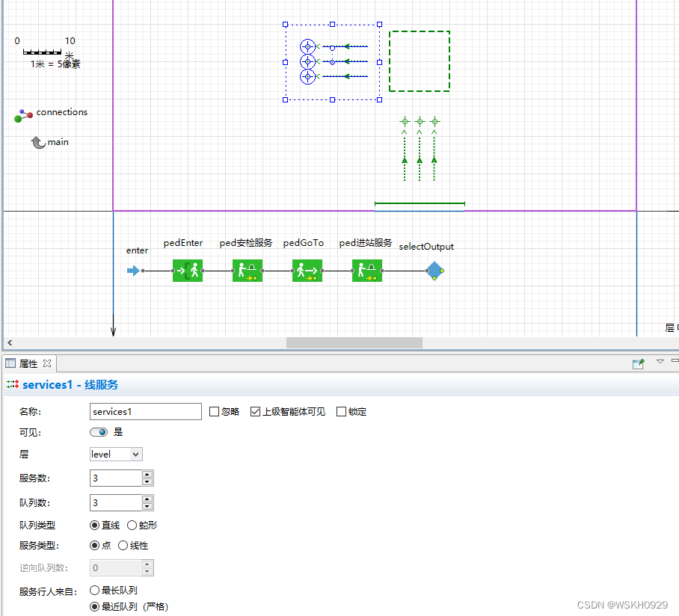Open the 层 level dropdown
This screenshot has width=679, height=616.
coord(116,454)
